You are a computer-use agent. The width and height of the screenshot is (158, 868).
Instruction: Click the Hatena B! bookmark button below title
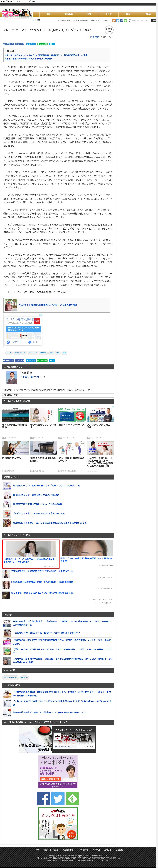tap(52, 44)
